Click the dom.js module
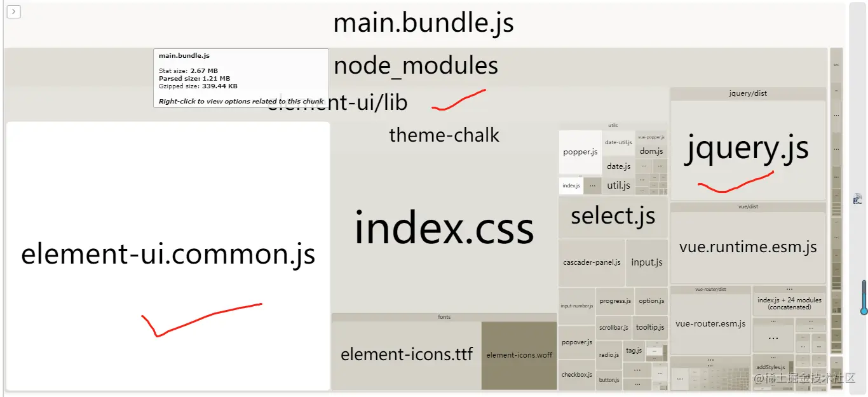 (x=651, y=151)
